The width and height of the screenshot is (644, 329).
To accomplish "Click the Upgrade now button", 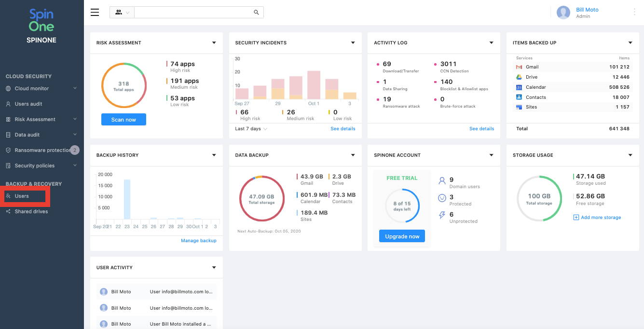I will click(402, 236).
